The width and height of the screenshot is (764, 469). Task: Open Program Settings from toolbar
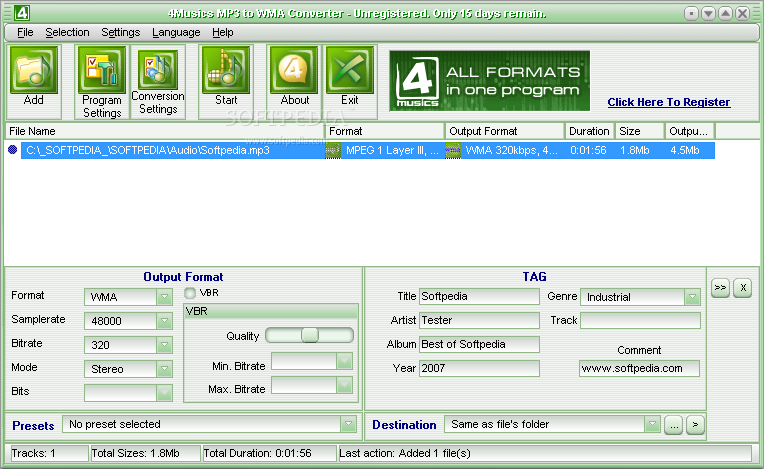101,70
